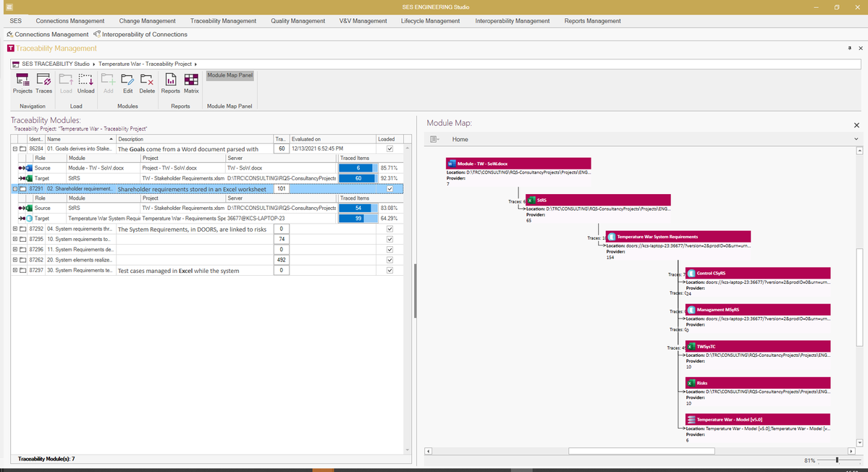Open the Reports icon in toolbar
The width and height of the screenshot is (868, 472).
point(171,83)
